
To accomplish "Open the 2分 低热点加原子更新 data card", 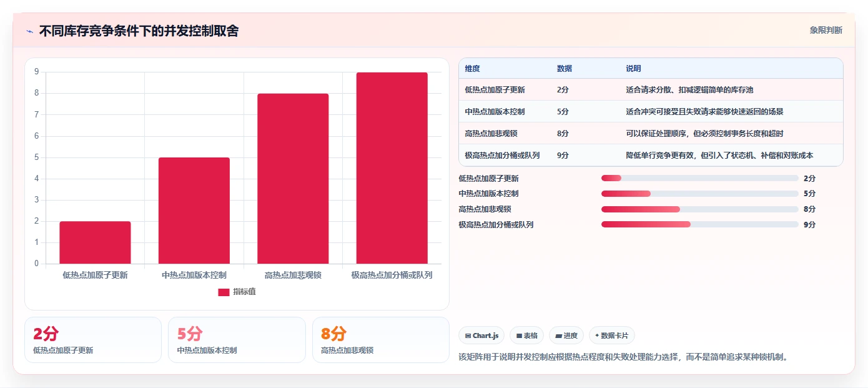I will 93,340.
